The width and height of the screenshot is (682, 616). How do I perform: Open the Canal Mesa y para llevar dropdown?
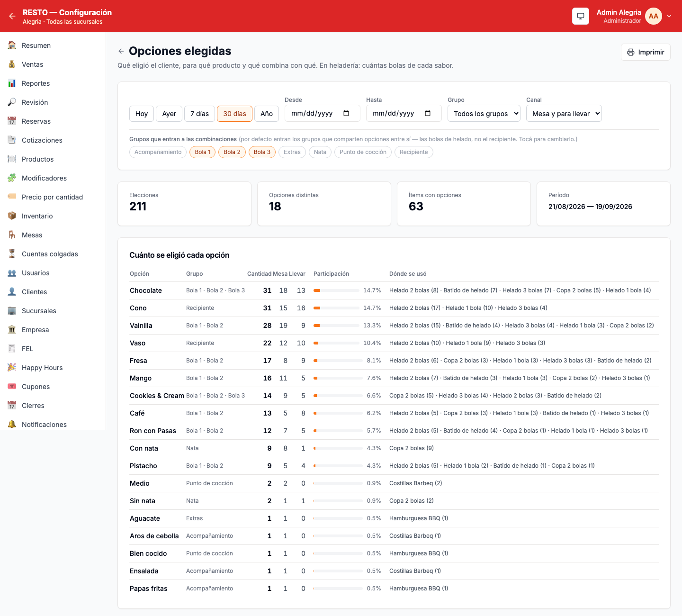564,113
